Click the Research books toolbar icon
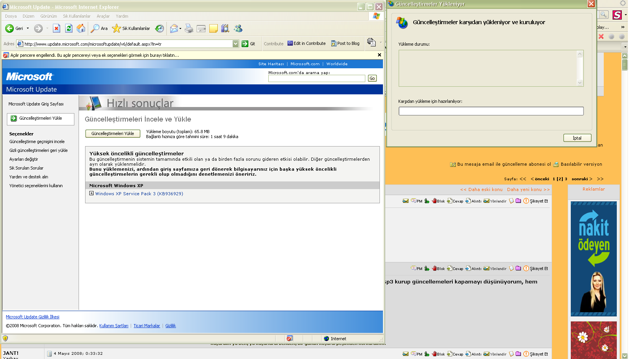This screenshot has height=359, width=644. pos(225,28)
